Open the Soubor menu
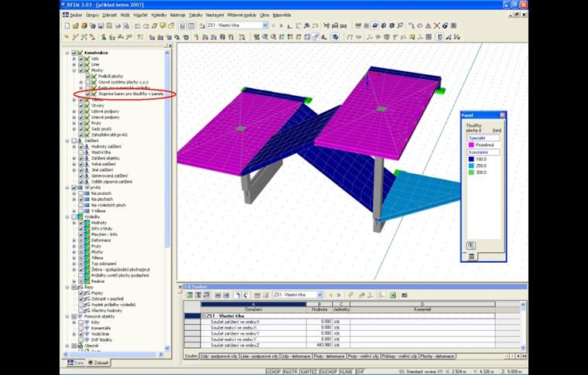 pos(76,15)
